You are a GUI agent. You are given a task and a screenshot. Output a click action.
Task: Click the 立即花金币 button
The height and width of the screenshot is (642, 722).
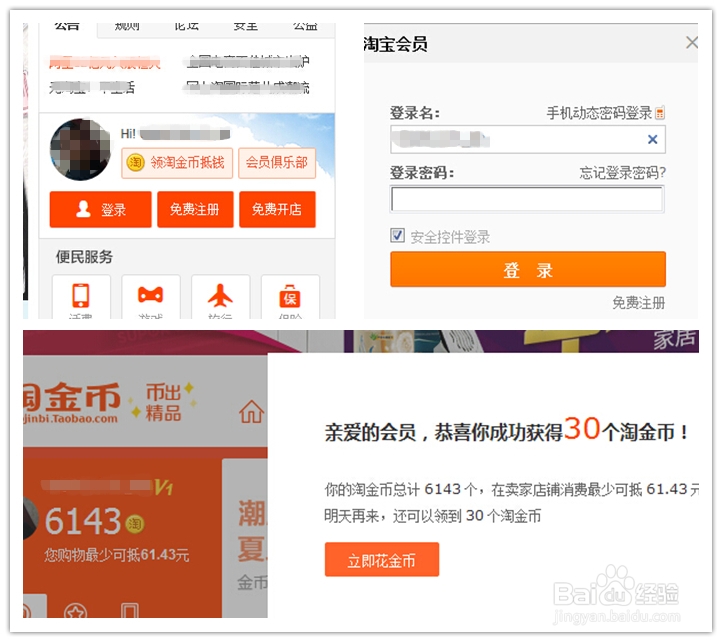coord(382,560)
